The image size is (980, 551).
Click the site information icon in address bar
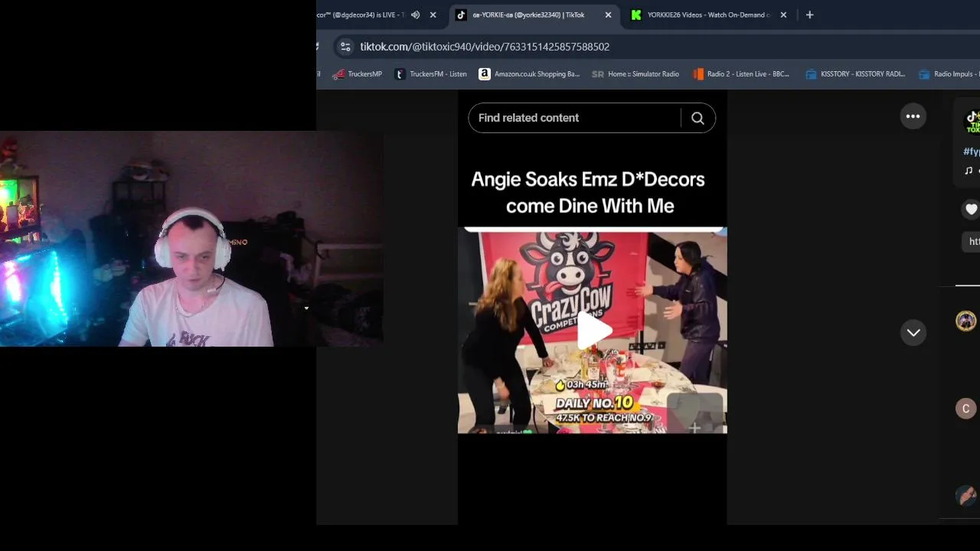345,47
